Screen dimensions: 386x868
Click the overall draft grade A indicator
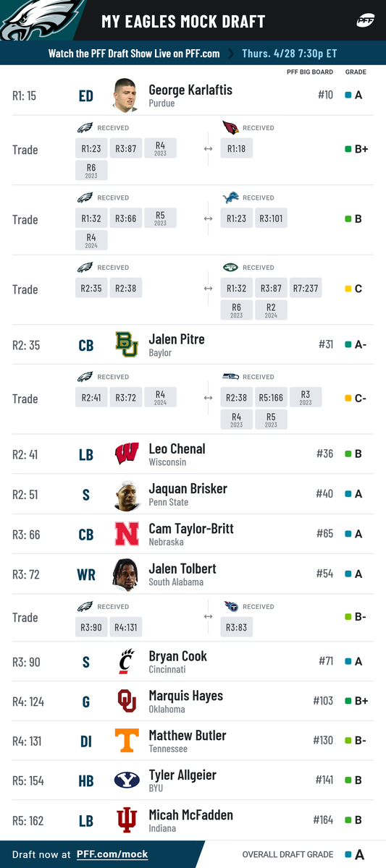point(355,854)
